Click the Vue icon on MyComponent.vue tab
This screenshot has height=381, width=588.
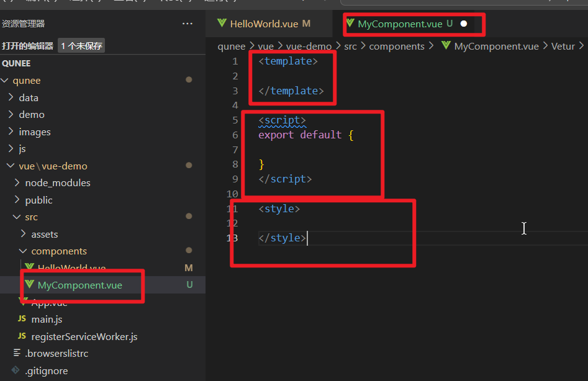point(350,23)
